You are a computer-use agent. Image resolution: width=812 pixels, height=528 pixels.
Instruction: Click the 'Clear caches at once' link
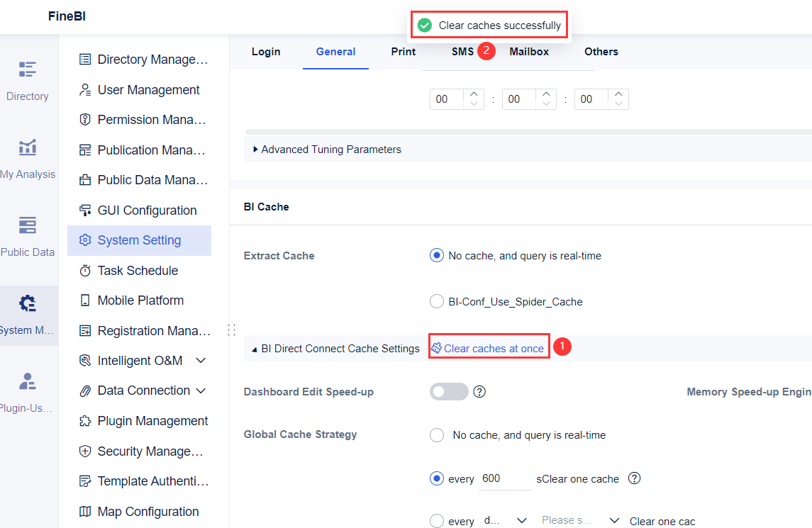click(489, 347)
